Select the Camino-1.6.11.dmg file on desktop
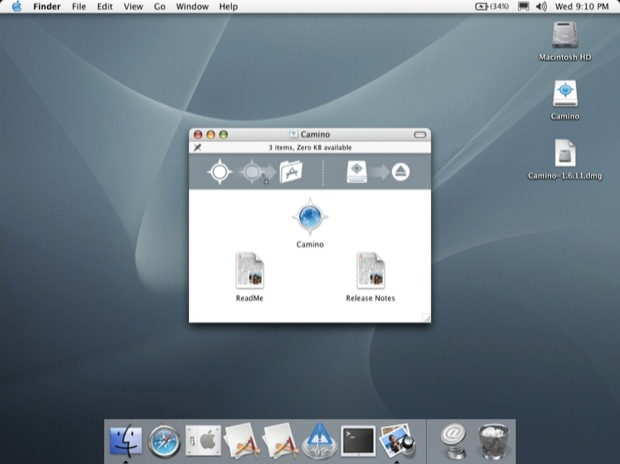The width and height of the screenshot is (620, 464). (565, 153)
